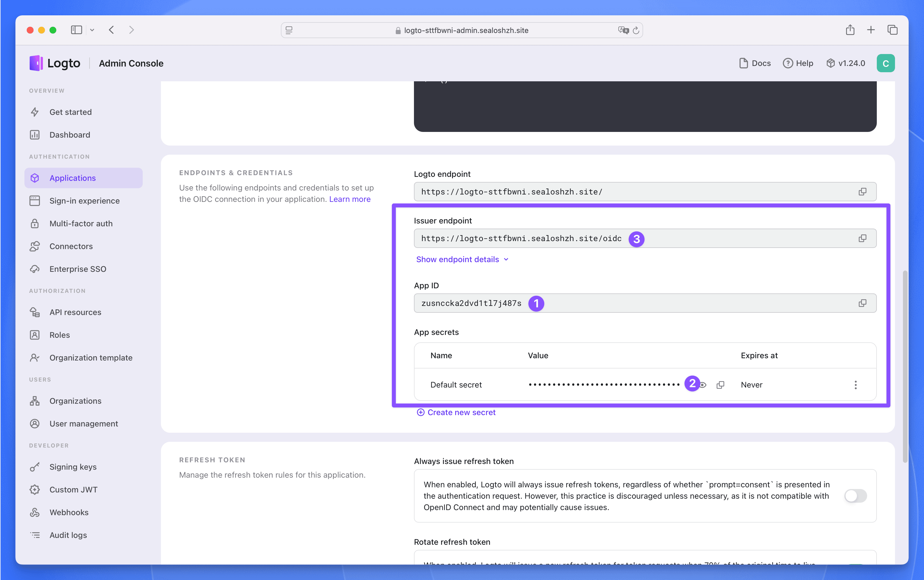Click the page vertical scrollbar

905,366
